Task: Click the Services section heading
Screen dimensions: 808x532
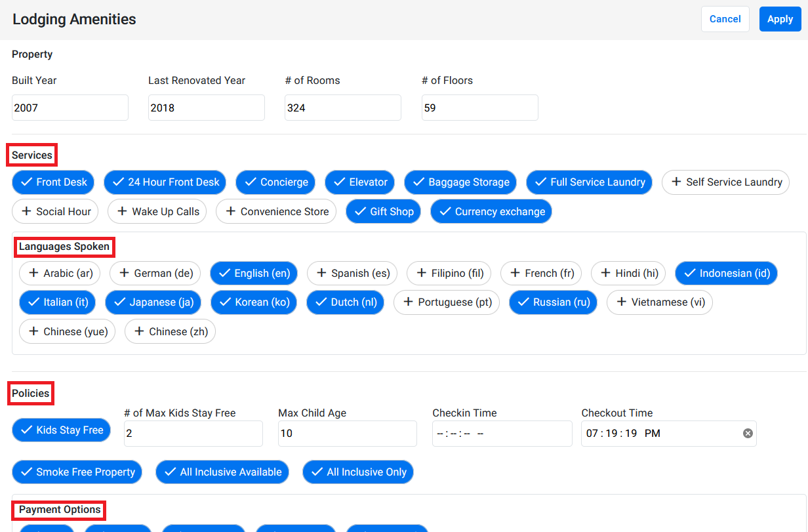Action: pyautogui.click(x=32, y=155)
